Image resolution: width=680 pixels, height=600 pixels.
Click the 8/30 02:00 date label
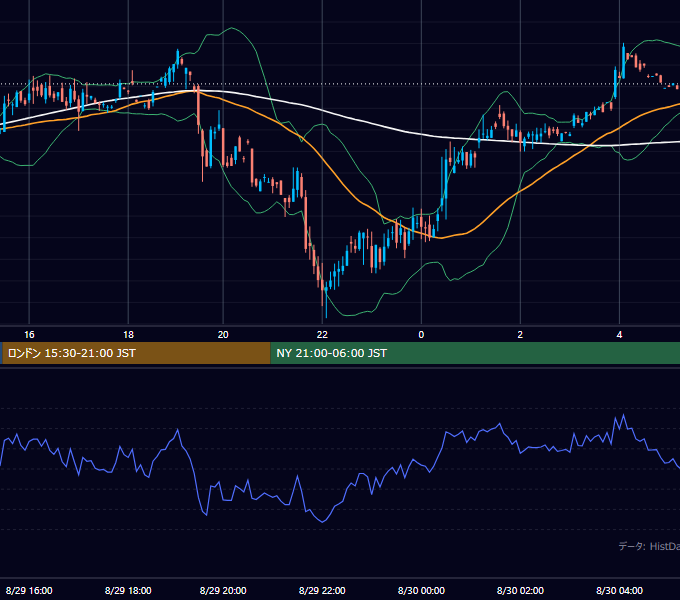point(520,590)
